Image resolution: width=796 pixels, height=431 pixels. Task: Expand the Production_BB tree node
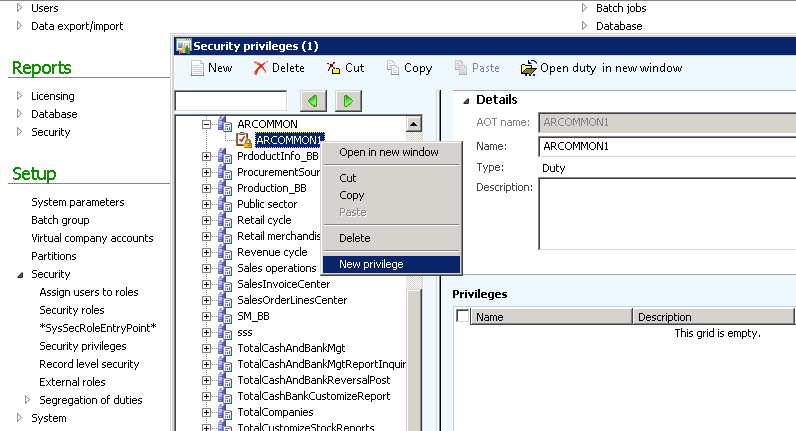pyautogui.click(x=206, y=188)
